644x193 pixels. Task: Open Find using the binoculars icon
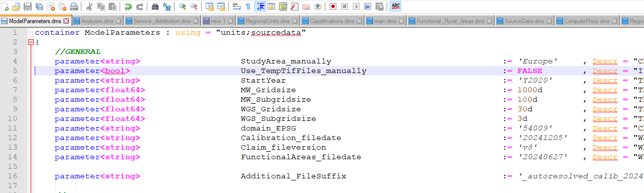[x=155, y=7]
